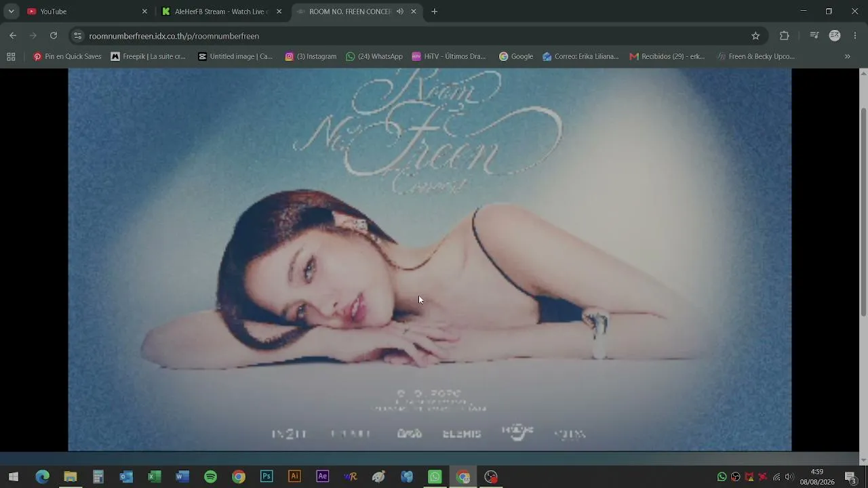868x488 pixels.
Task: Open the HiTV Últimos Dramas bookmark
Action: (449, 57)
